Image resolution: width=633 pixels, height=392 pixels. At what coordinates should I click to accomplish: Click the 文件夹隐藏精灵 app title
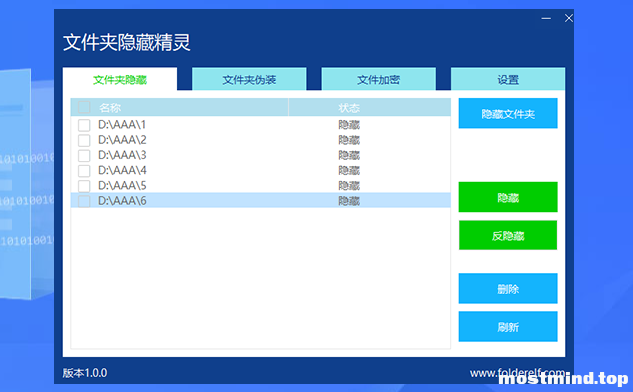(126, 42)
